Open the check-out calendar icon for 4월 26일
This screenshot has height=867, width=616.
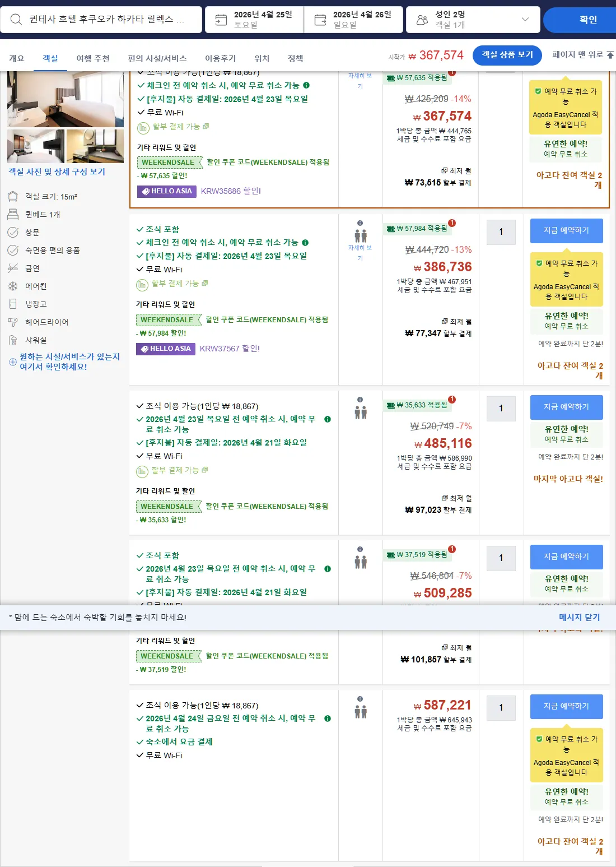click(x=320, y=20)
